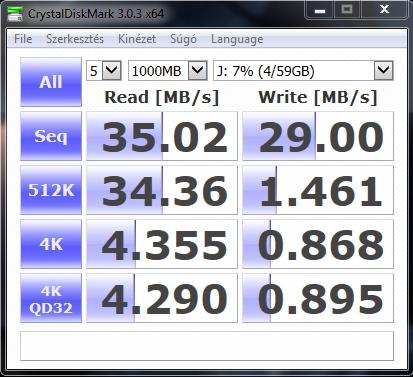Click the 512K read result 34.36

tap(162, 190)
